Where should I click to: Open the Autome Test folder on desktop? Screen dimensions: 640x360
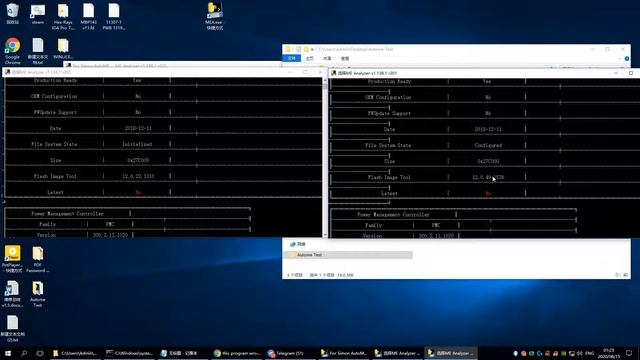point(38,294)
